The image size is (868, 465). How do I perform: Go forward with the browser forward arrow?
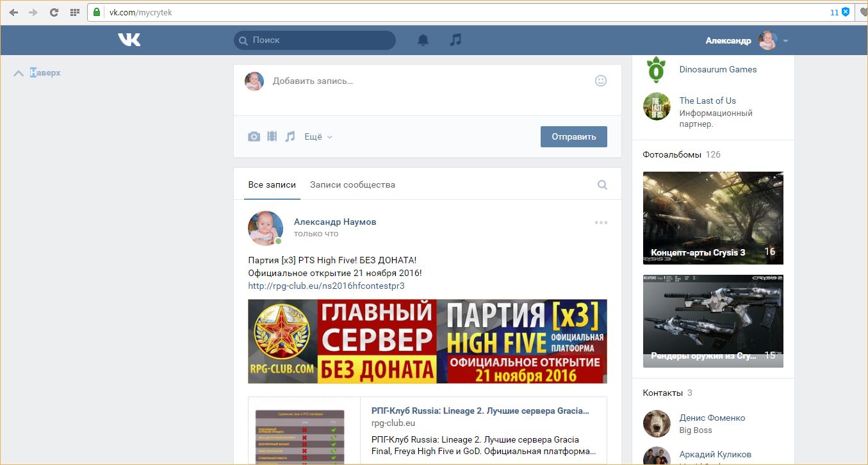(x=33, y=12)
